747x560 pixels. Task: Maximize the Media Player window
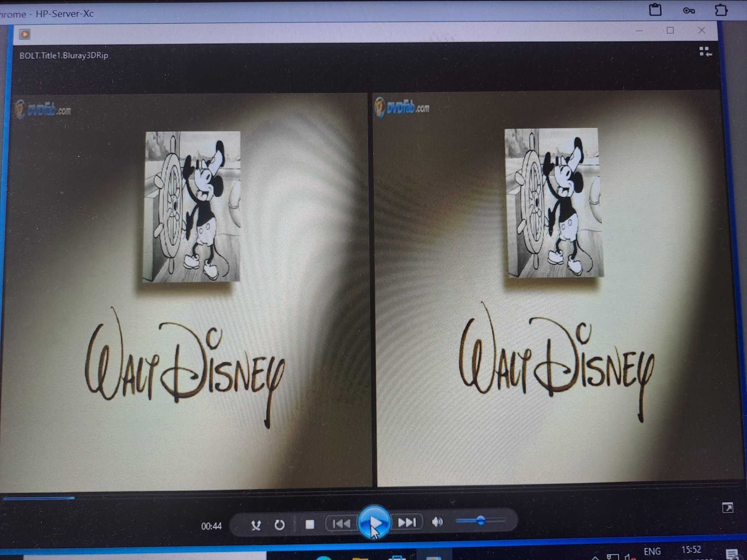coord(670,30)
